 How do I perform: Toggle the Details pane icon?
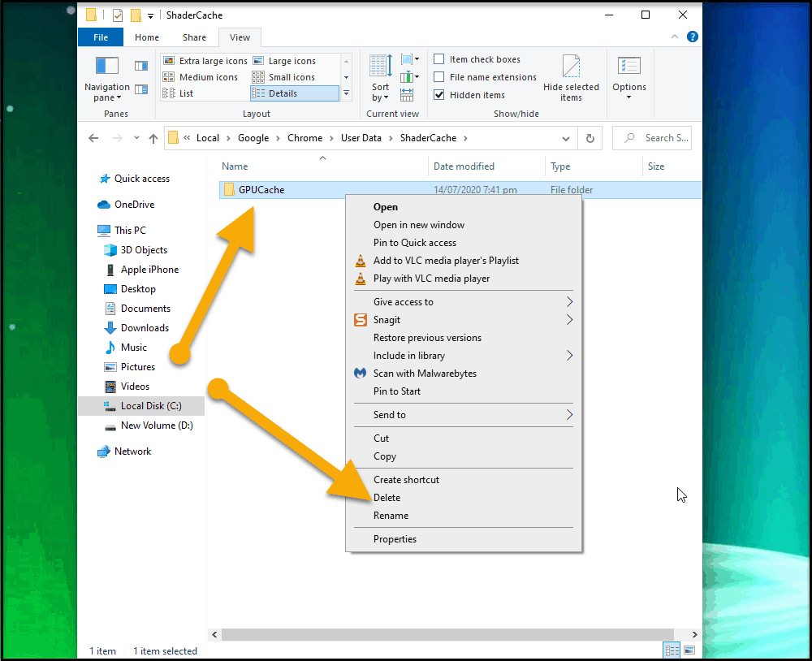(x=140, y=89)
